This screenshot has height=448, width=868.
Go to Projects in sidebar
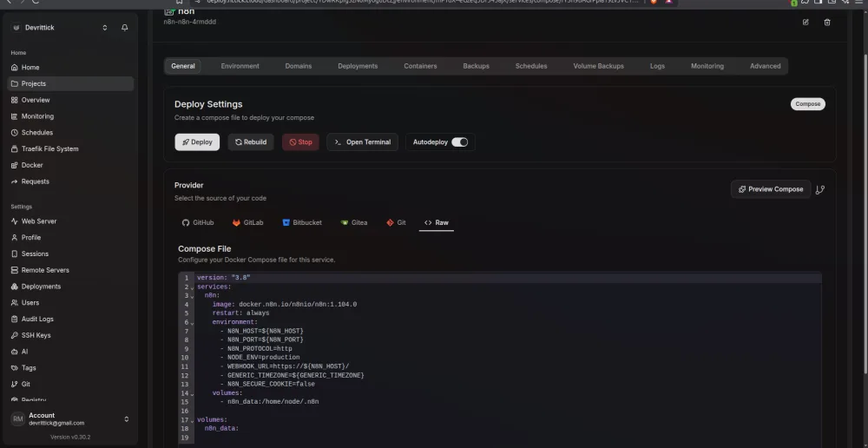click(x=69, y=83)
